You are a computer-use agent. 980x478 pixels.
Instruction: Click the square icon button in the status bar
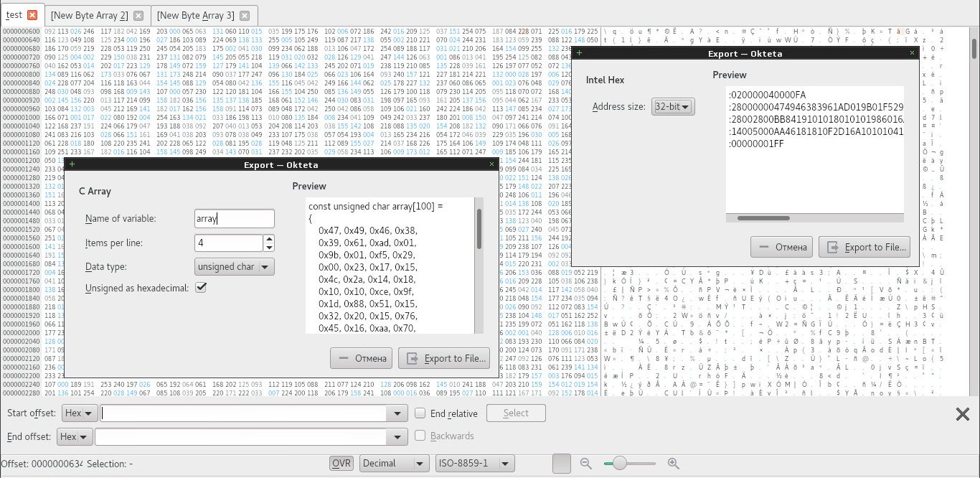(x=561, y=464)
